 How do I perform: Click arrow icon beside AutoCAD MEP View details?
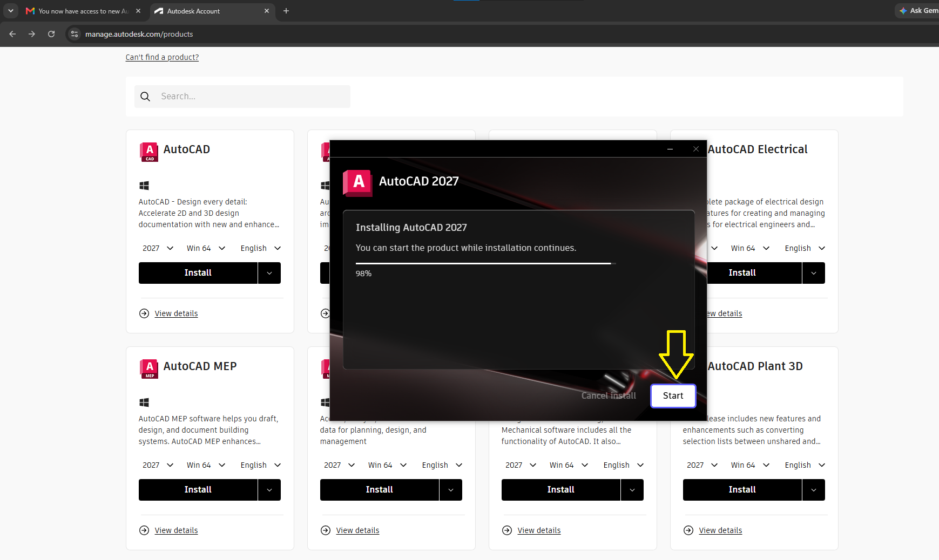click(144, 530)
